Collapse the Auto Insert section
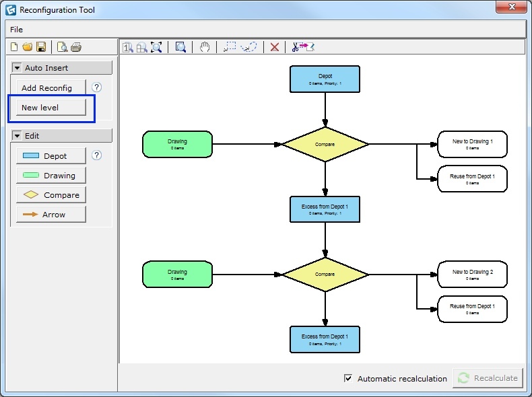Viewport: 532px width, 397px height. click(17, 68)
